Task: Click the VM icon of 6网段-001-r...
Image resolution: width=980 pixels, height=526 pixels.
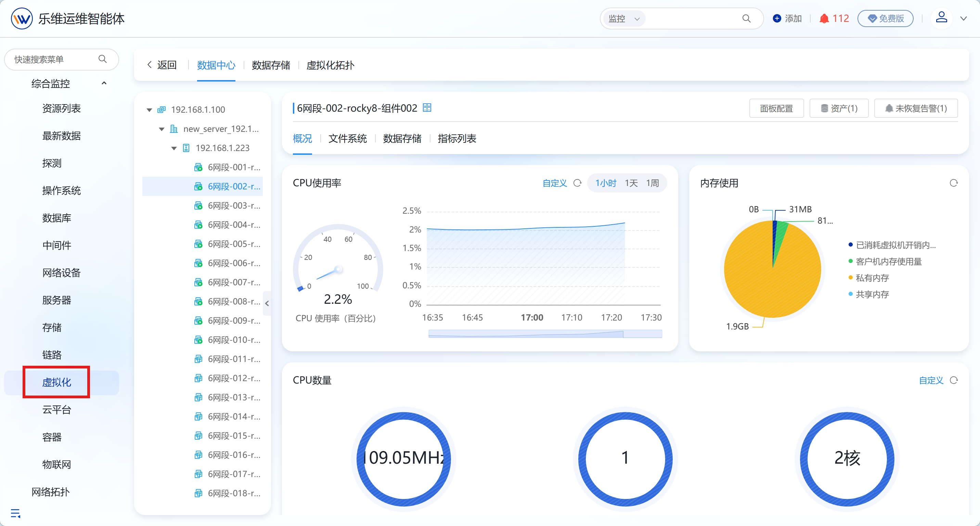Action: point(198,167)
